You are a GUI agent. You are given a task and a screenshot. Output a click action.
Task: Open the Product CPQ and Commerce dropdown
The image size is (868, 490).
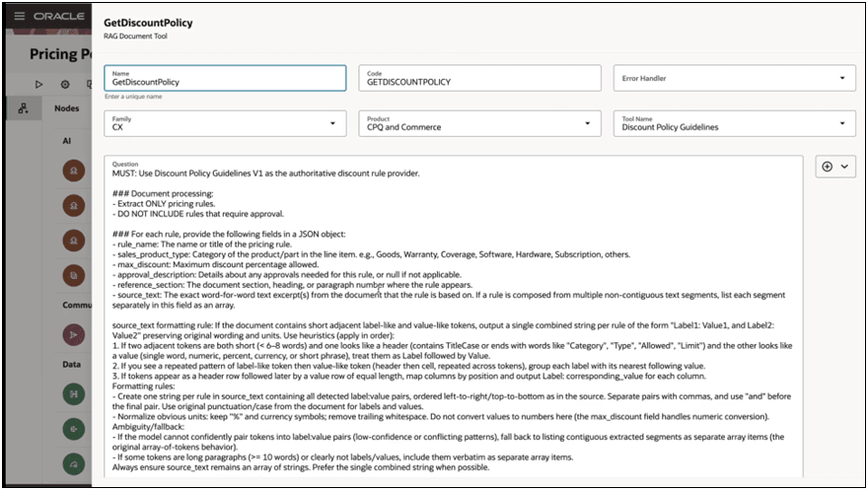pos(480,123)
